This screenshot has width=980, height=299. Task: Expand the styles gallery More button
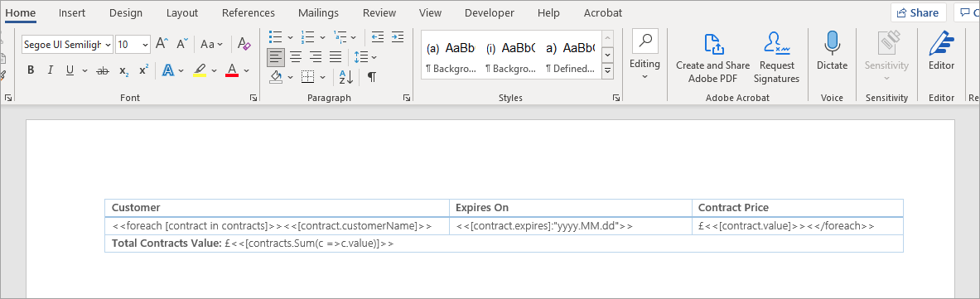click(607, 72)
